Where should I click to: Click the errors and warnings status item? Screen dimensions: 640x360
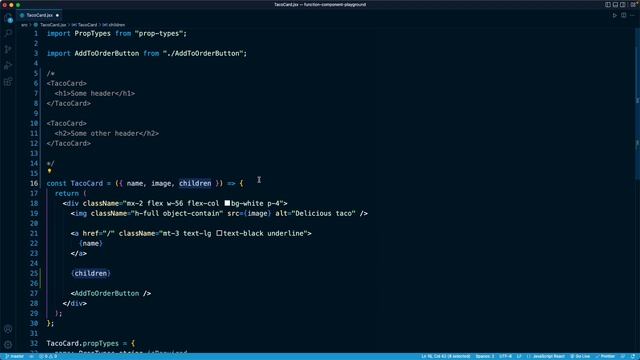tap(48, 356)
